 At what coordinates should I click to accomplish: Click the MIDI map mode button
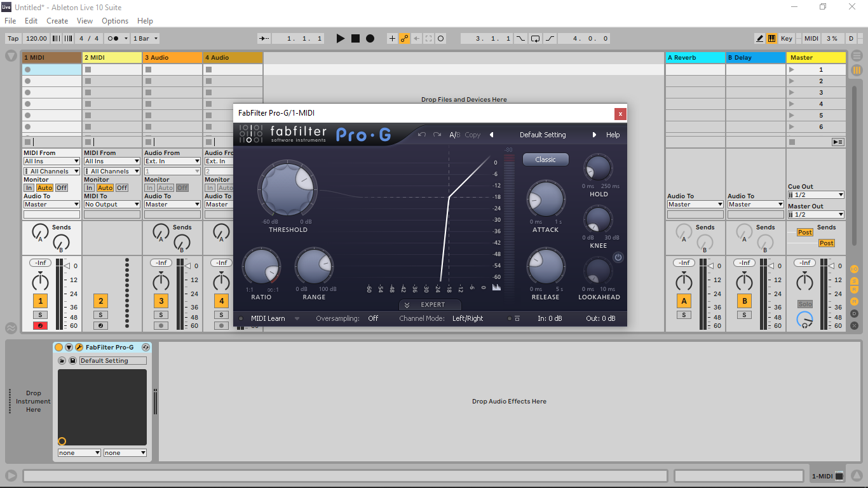point(811,39)
